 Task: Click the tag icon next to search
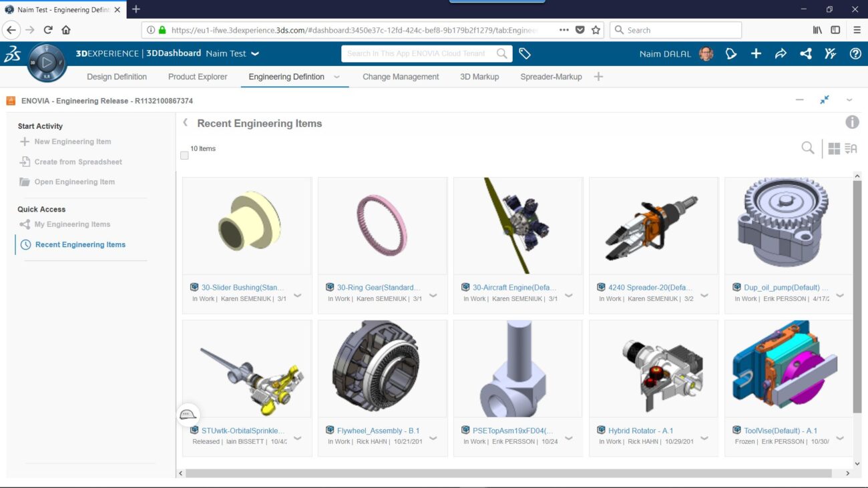click(525, 54)
